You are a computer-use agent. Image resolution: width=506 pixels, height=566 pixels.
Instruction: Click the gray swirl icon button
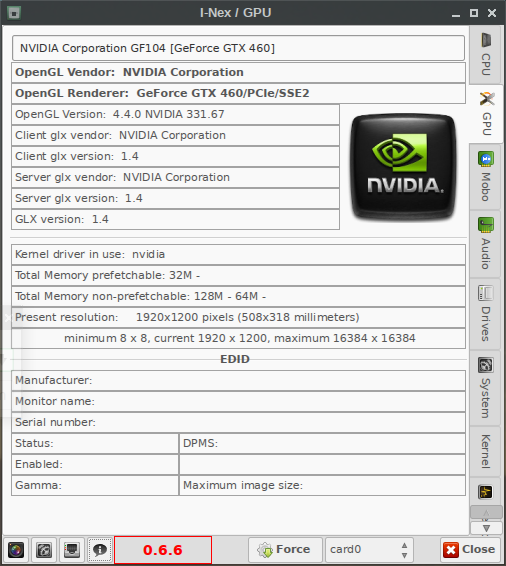44,550
